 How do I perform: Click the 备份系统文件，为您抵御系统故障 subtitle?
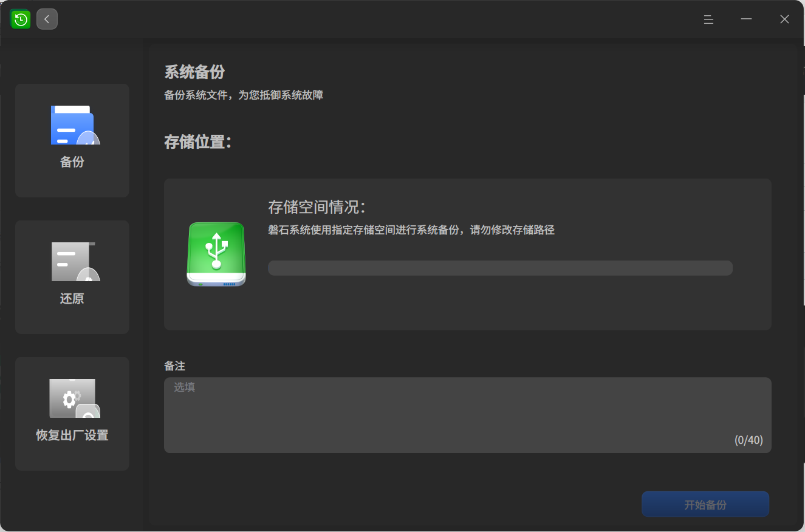click(x=244, y=95)
